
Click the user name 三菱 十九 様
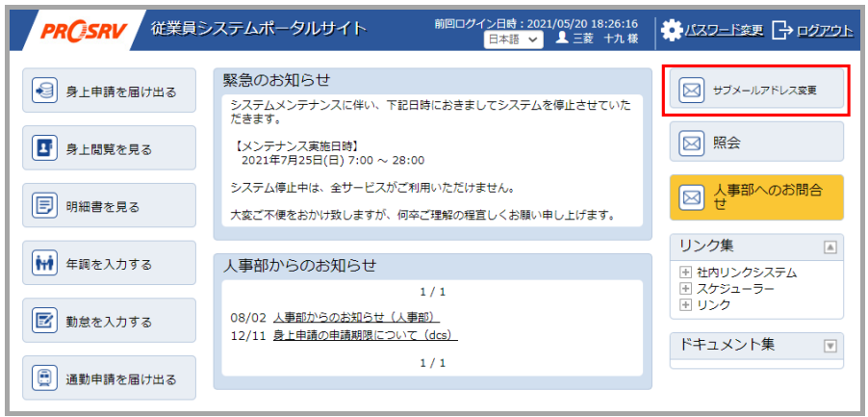[605, 39]
